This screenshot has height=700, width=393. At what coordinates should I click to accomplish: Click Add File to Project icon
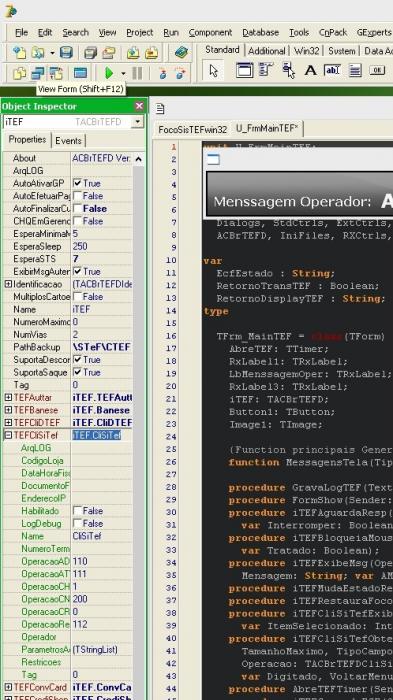(133, 53)
